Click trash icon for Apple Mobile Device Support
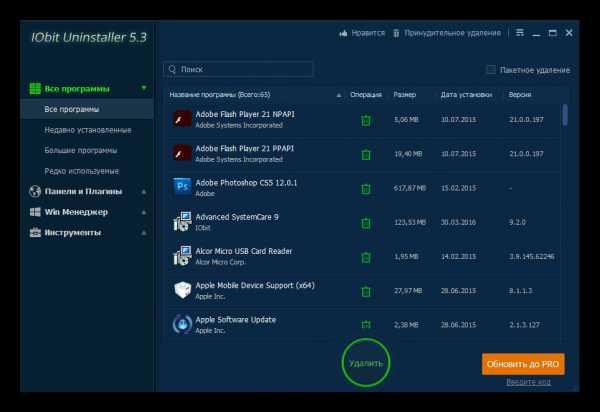Image resolution: width=600 pixels, height=412 pixels. (366, 291)
